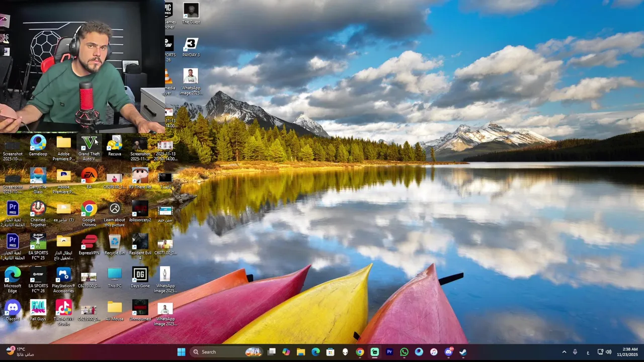Open Task View from the taskbar
This screenshot has width=644, height=362.
click(271, 352)
